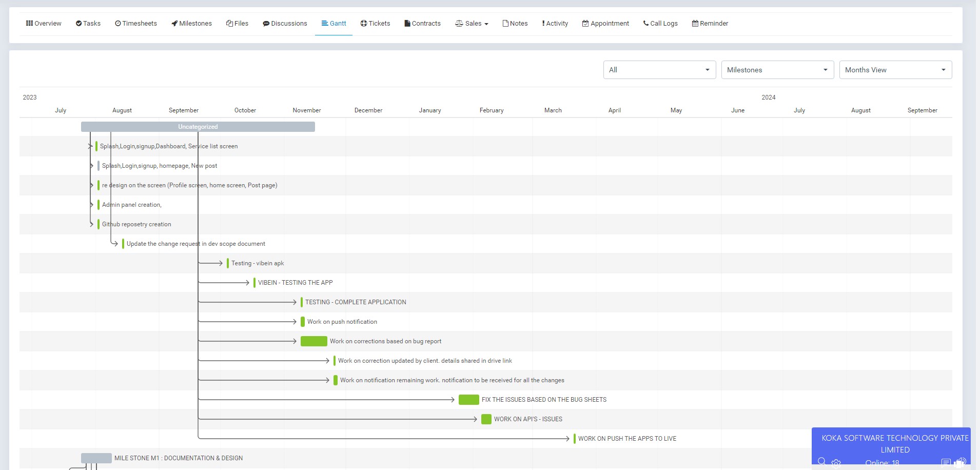This screenshot has height=470, width=980.
Task: Open 'Work on notification remaining work' task
Action: click(x=452, y=380)
